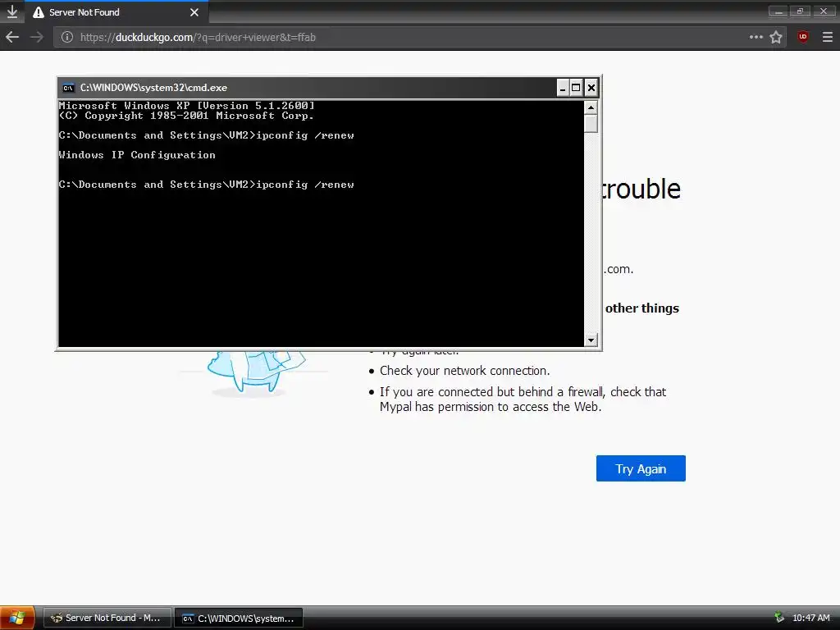Close the cmd.exe window
Image resolution: width=840 pixels, height=630 pixels.
591,88
